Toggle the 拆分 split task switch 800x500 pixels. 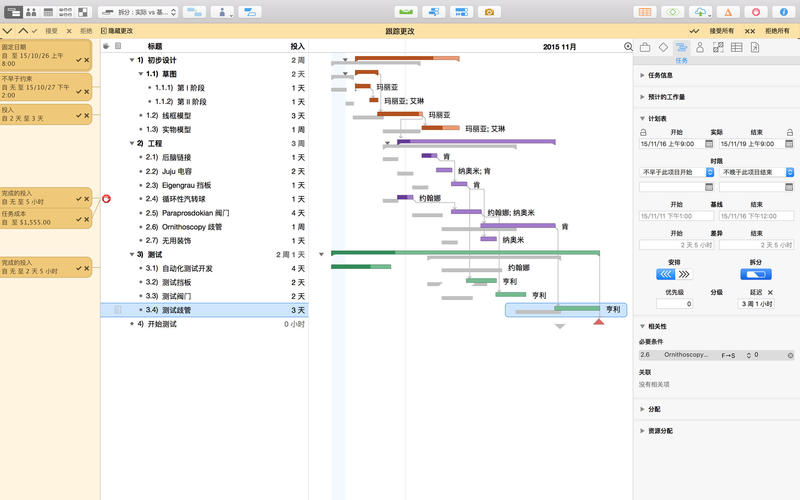[x=756, y=274]
